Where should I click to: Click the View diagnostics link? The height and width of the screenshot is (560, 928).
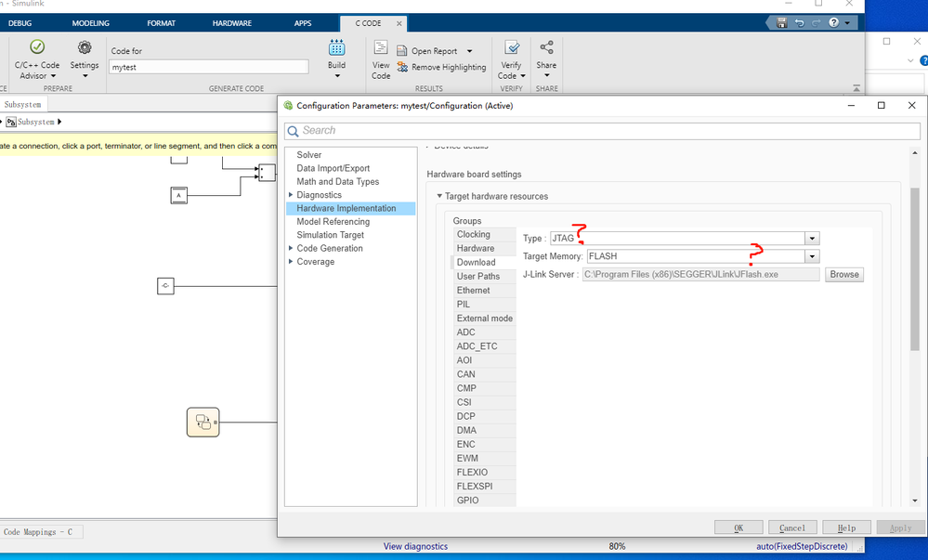[415, 546]
